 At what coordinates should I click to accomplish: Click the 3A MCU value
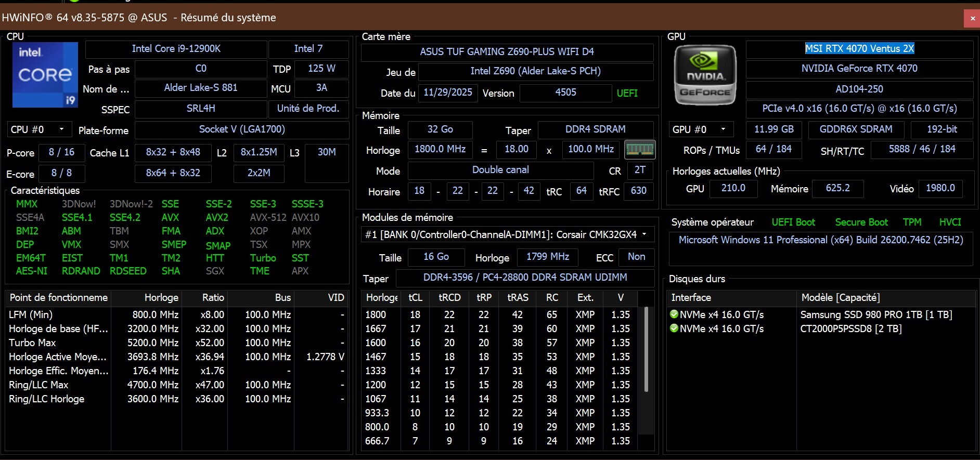(x=321, y=88)
